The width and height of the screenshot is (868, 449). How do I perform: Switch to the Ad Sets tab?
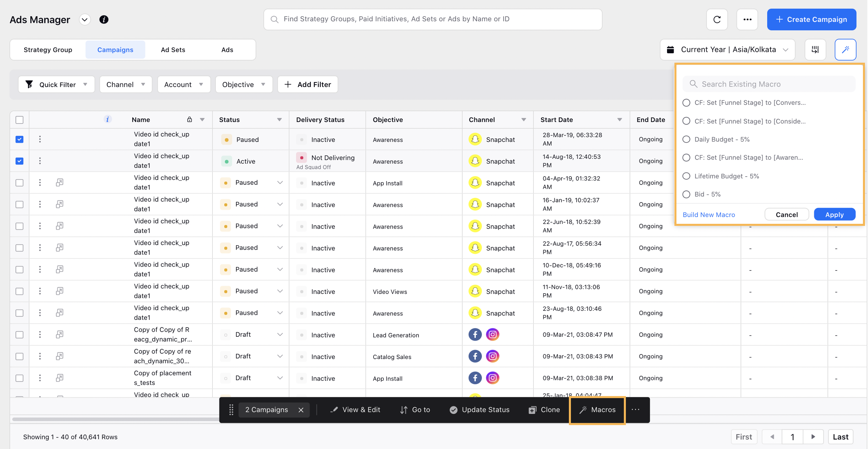pos(173,49)
